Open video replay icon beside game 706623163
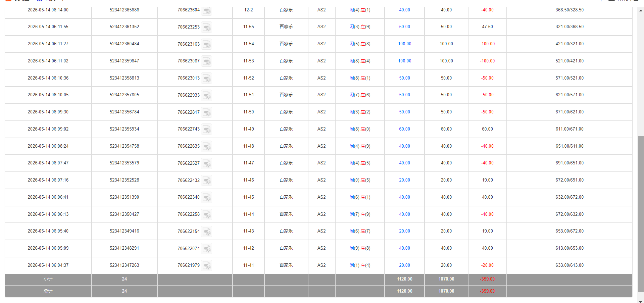 click(x=207, y=44)
